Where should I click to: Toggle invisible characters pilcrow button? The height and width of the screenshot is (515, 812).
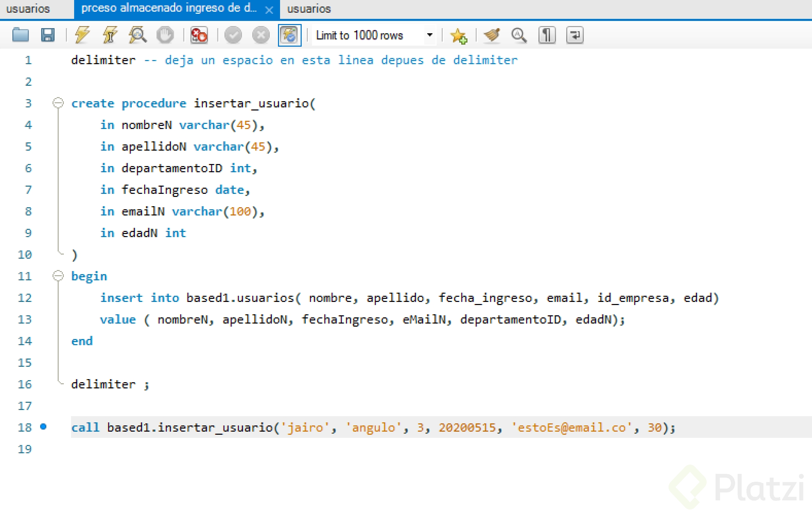[547, 35]
